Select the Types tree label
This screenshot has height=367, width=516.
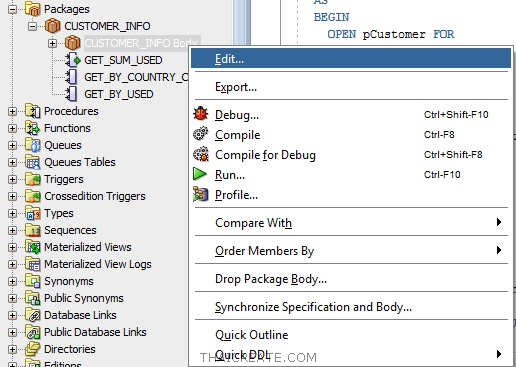(59, 213)
